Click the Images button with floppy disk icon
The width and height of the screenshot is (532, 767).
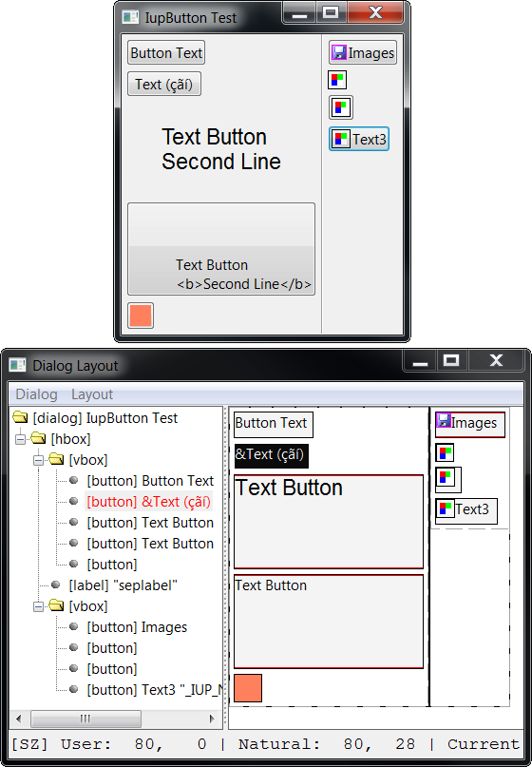point(363,52)
